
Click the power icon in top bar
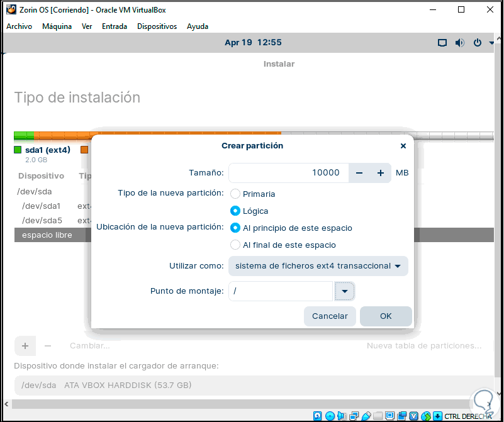click(x=478, y=42)
